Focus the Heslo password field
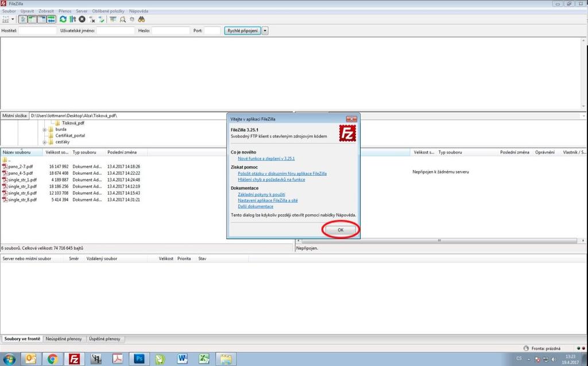The image size is (588, 366). click(x=171, y=31)
